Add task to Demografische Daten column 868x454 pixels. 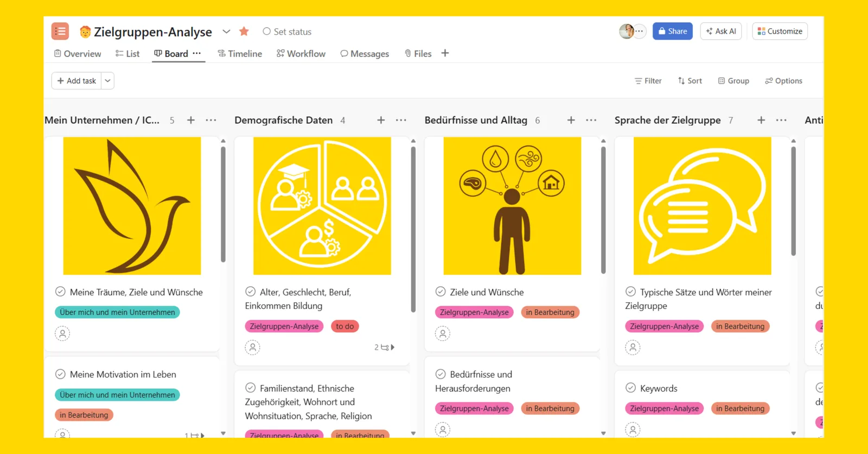pos(381,120)
